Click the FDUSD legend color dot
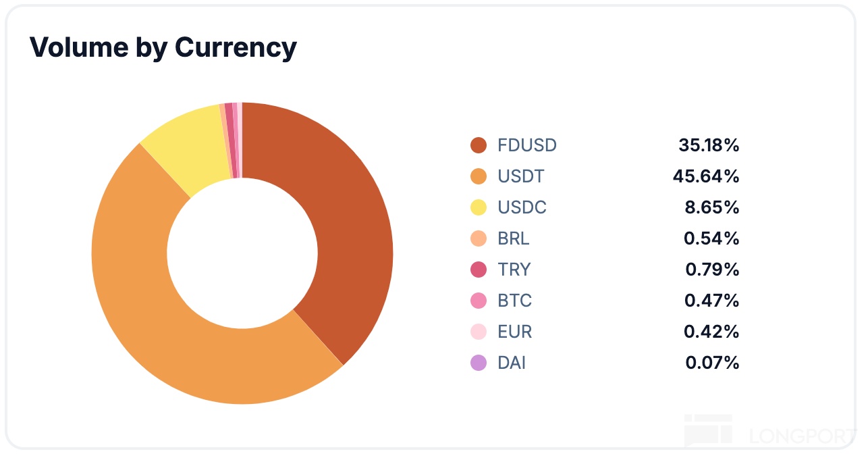Image resolution: width=868 pixels, height=458 pixels. 478,145
